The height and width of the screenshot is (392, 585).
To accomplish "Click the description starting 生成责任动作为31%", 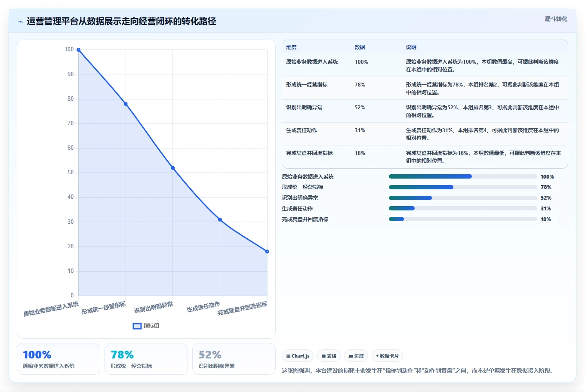I will (482, 134).
